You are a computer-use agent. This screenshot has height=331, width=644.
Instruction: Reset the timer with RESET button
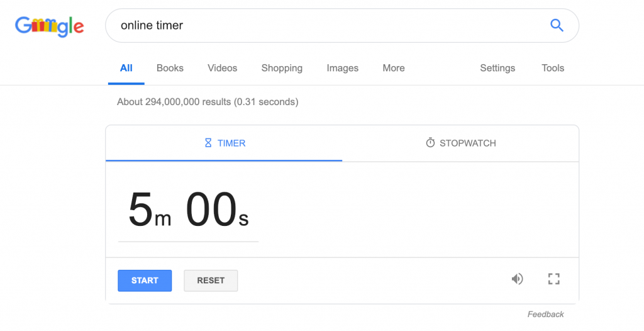211,281
